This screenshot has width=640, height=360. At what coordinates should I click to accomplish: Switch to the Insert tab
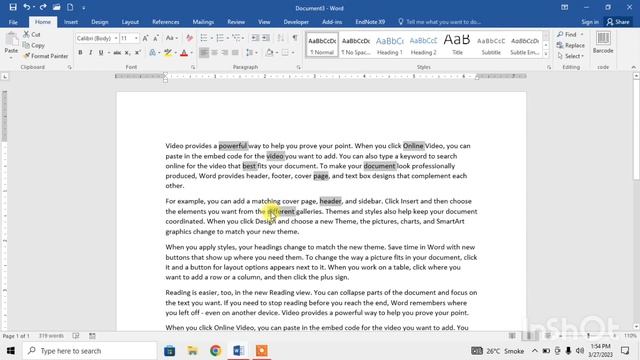point(71,22)
